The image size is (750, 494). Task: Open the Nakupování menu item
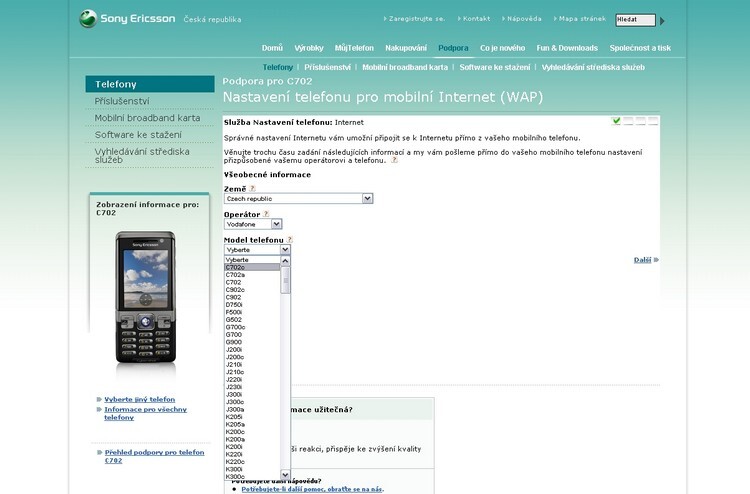coord(406,48)
